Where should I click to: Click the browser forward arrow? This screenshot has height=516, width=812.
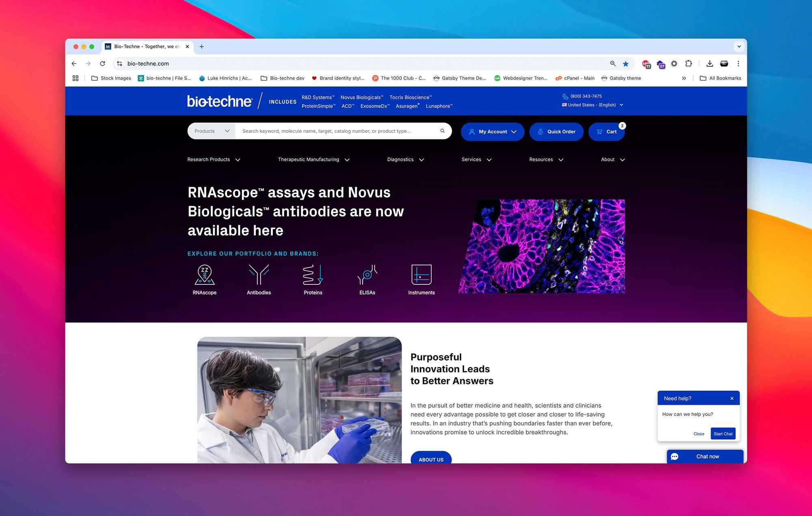(x=88, y=64)
